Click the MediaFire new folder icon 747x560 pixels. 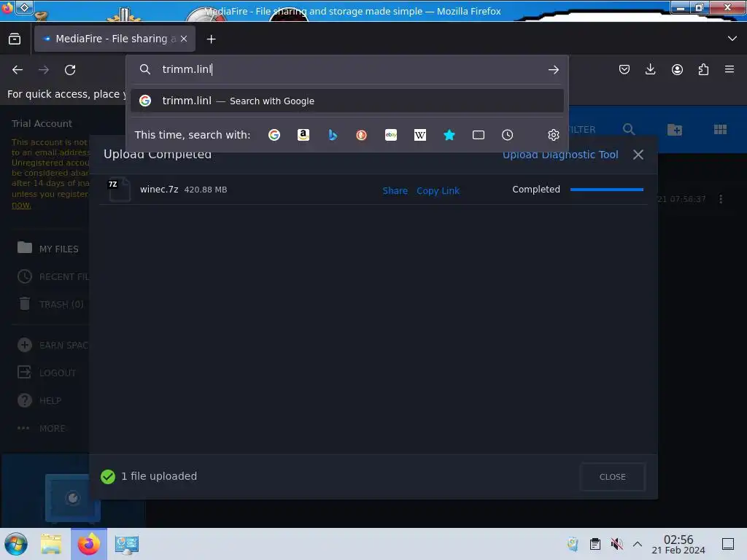coord(675,129)
